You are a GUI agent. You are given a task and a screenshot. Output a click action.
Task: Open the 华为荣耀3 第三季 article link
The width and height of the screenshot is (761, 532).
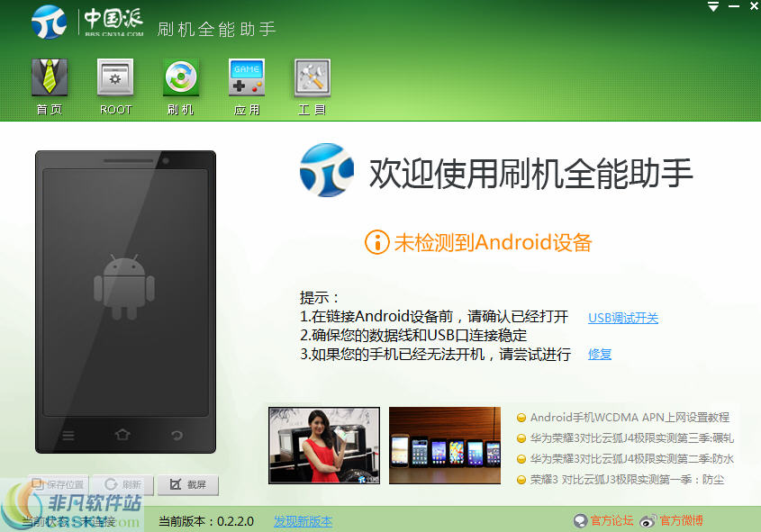(x=631, y=438)
